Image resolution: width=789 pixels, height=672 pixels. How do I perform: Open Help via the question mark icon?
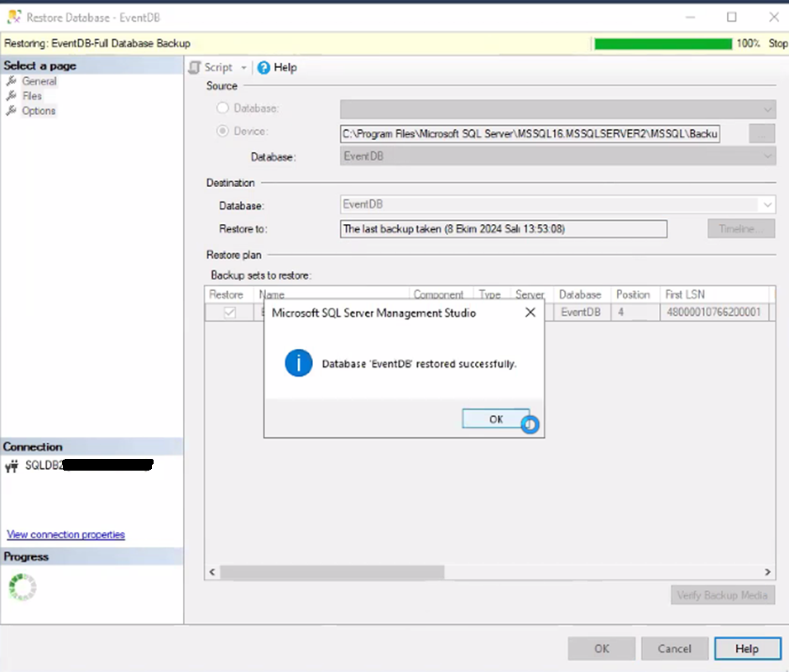point(264,67)
